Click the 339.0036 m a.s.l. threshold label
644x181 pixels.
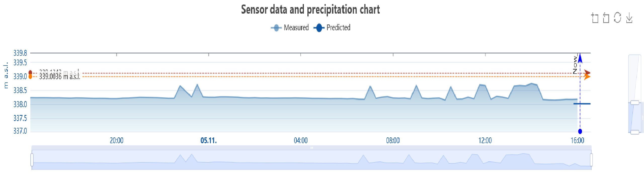59,77
